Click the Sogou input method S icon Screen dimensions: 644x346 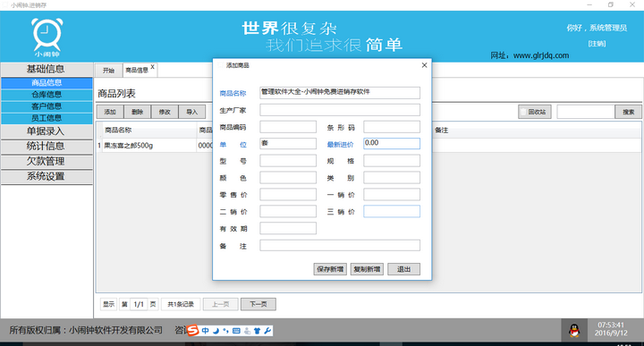coord(192,330)
